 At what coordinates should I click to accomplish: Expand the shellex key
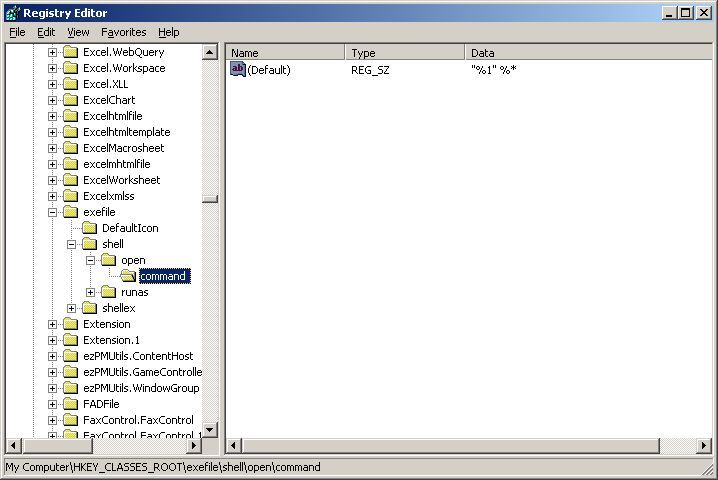pos(72,308)
